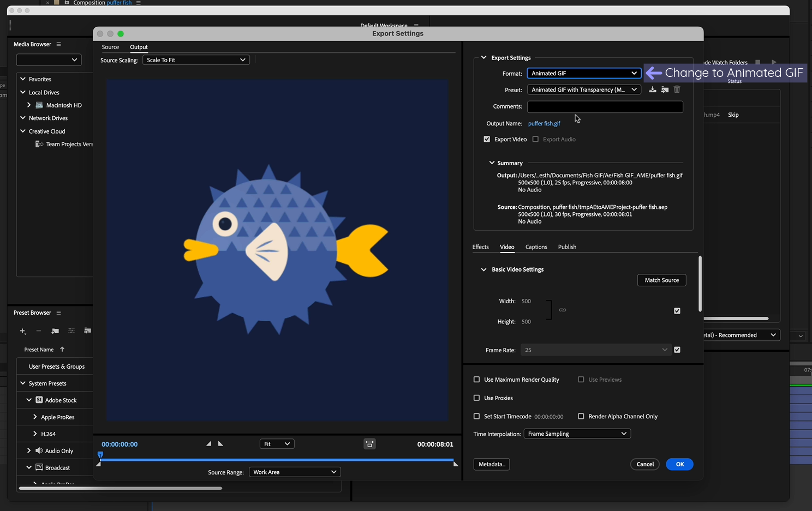Switch to the Effects tab
The image size is (812, 511).
pyautogui.click(x=480, y=247)
